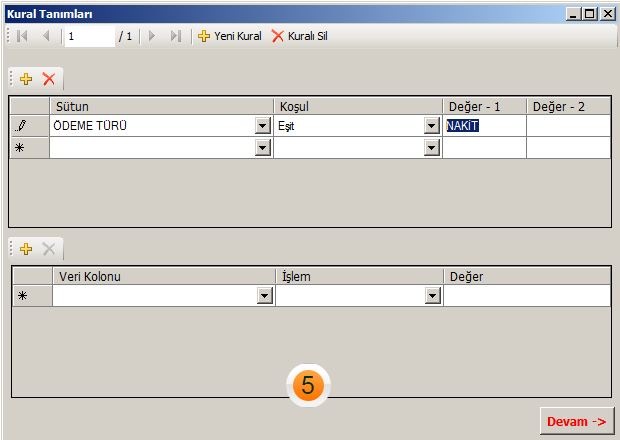Click the greyed-out delete X in the lower toolbar

[49, 249]
